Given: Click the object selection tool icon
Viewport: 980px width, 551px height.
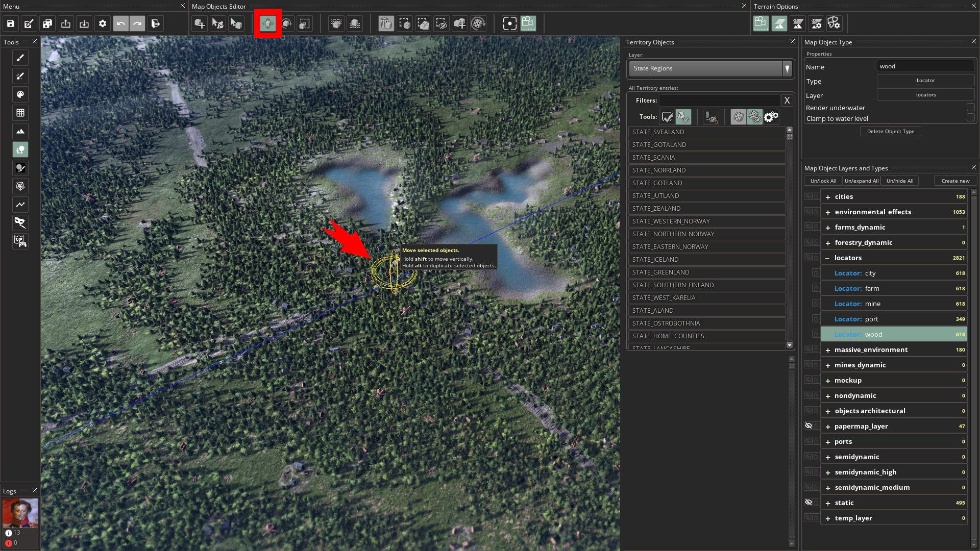Looking at the screenshot, I should pos(236,23).
